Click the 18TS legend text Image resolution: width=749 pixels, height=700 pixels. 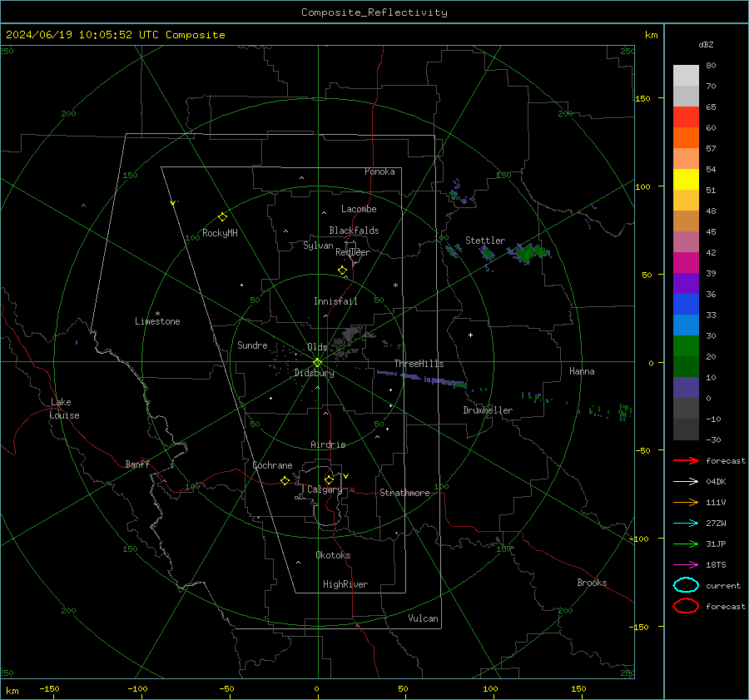[716, 565]
